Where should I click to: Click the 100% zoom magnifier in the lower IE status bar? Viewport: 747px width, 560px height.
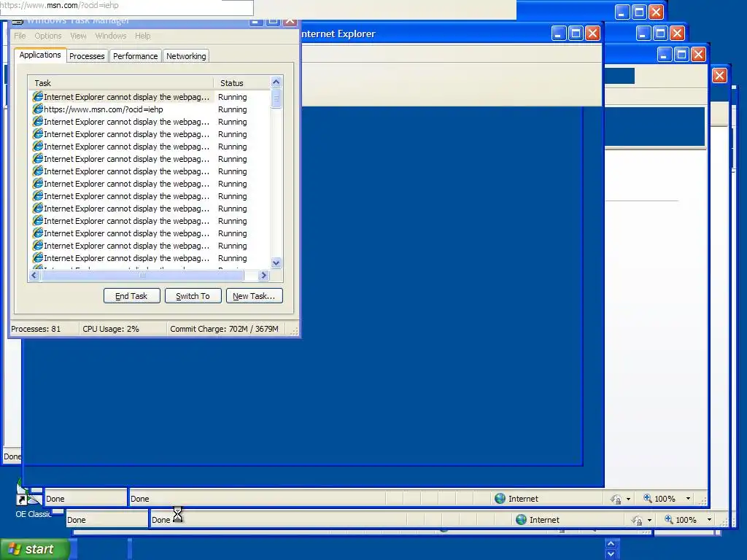pos(669,519)
